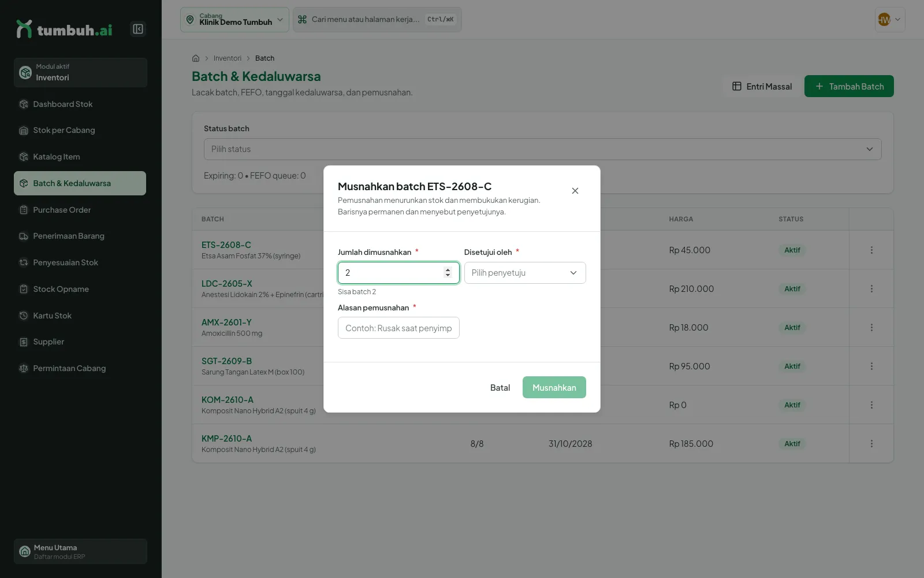Open row actions for SGT-2609-B
This screenshot has height=578, width=924.
tap(871, 366)
